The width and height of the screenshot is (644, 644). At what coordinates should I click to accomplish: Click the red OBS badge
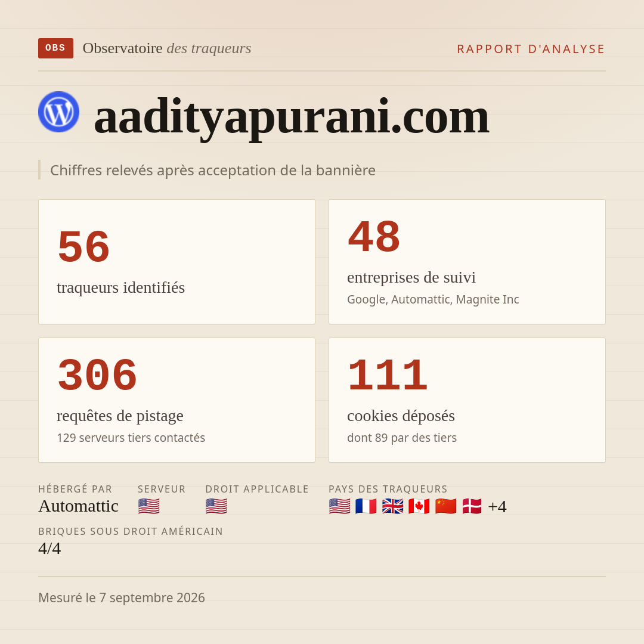(56, 48)
